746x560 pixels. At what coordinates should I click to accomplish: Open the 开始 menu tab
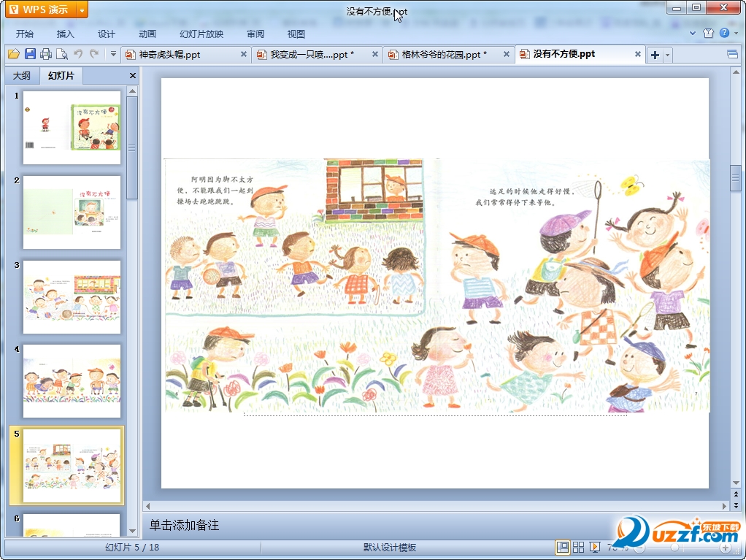click(x=24, y=34)
